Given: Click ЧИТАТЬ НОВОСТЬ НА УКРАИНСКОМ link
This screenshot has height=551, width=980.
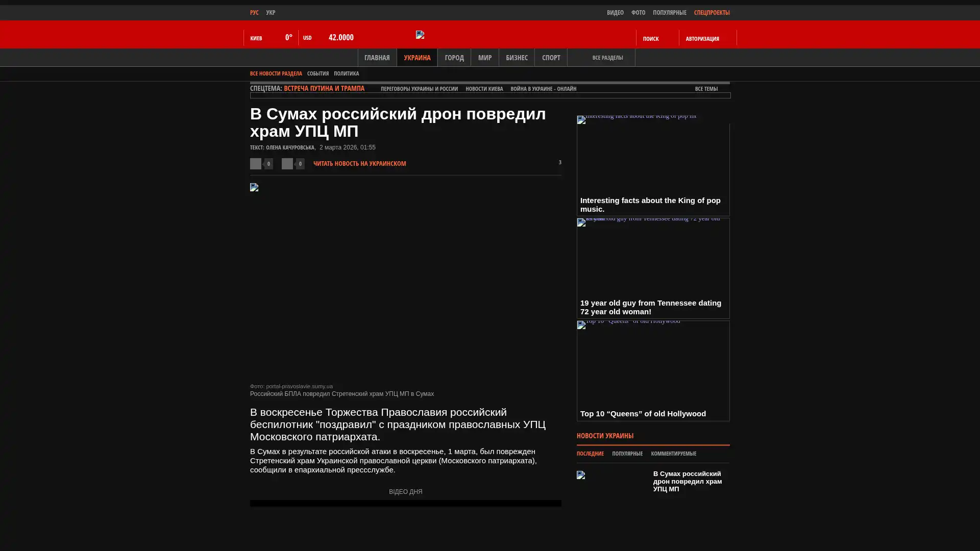Looking at the screenshot, I should pos(359,164).
